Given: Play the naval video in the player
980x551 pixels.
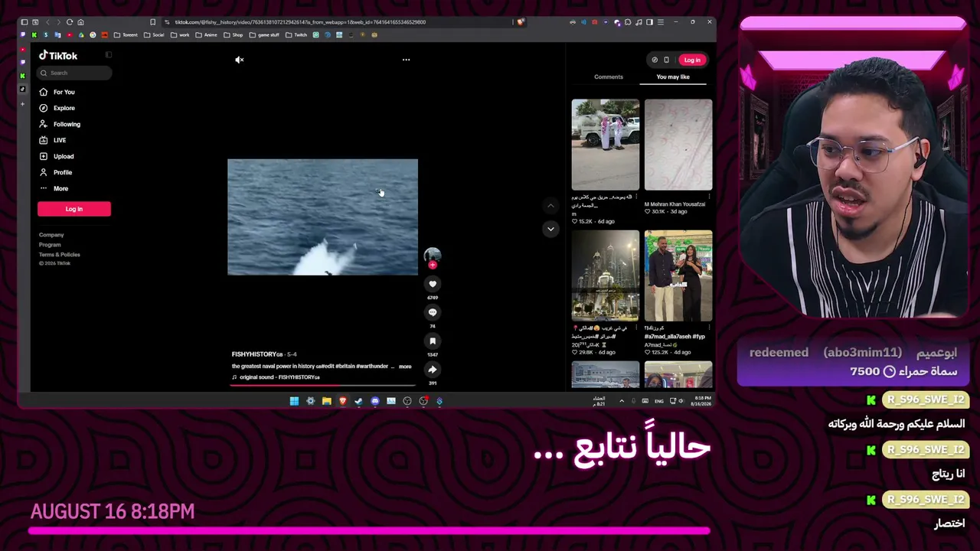Looking at the screenshot, I should (322, 217).
